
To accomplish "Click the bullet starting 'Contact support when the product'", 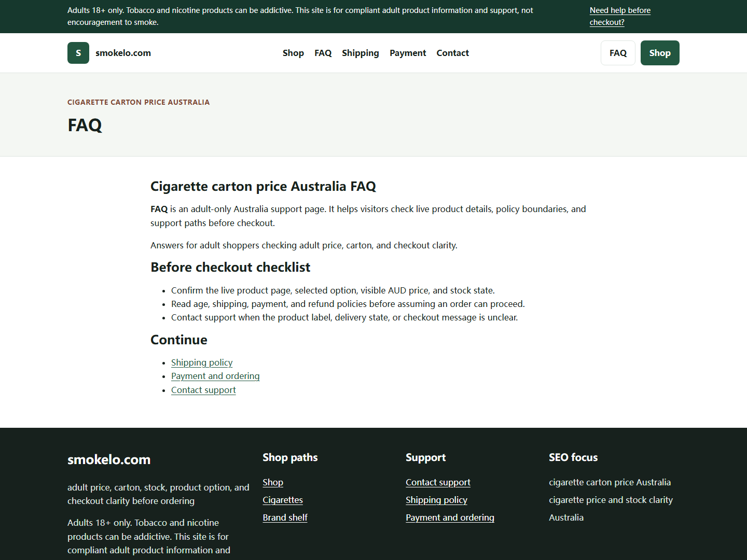I will 344,317.
